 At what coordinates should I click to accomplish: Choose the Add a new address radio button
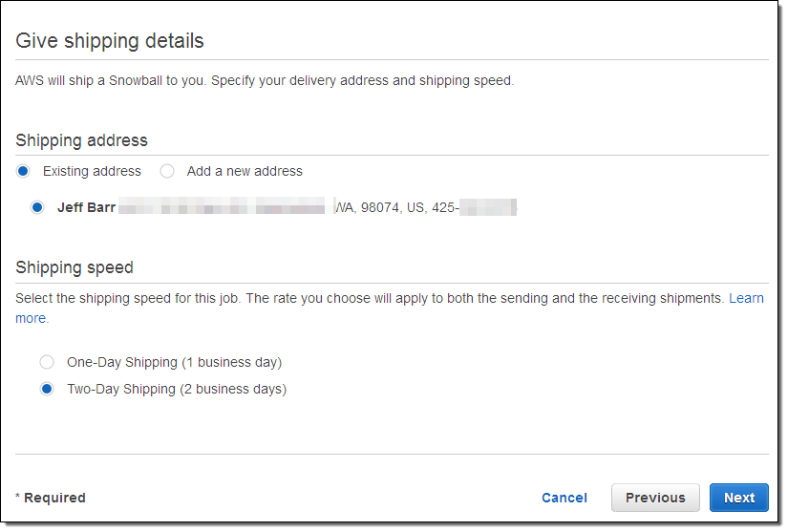[x=167, y=171]
